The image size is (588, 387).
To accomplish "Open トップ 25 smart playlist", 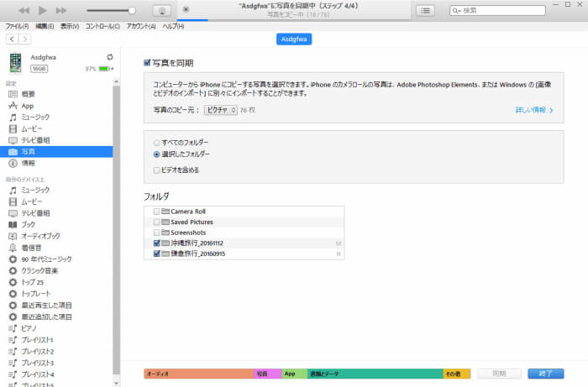I will coord(56,282).
